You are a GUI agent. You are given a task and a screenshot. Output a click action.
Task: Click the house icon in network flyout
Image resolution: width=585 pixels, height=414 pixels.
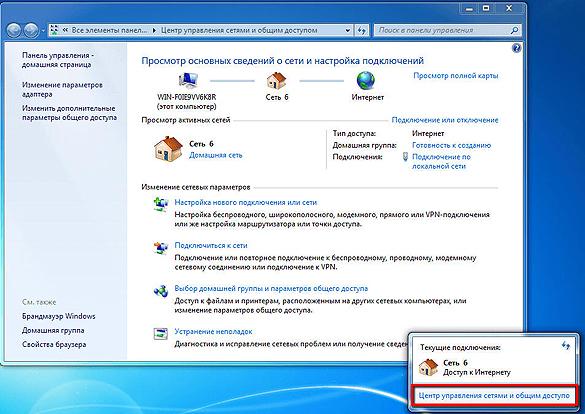428,367
